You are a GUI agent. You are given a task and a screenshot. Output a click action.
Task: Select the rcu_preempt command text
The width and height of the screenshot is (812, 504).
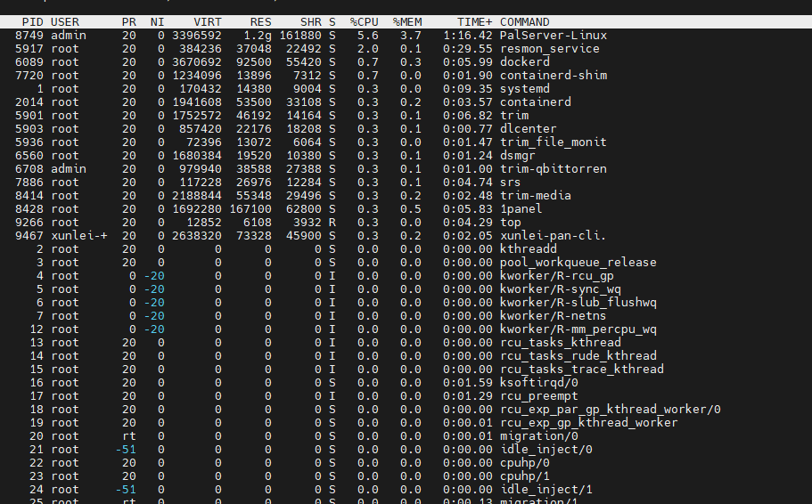(x=539, y=396)
